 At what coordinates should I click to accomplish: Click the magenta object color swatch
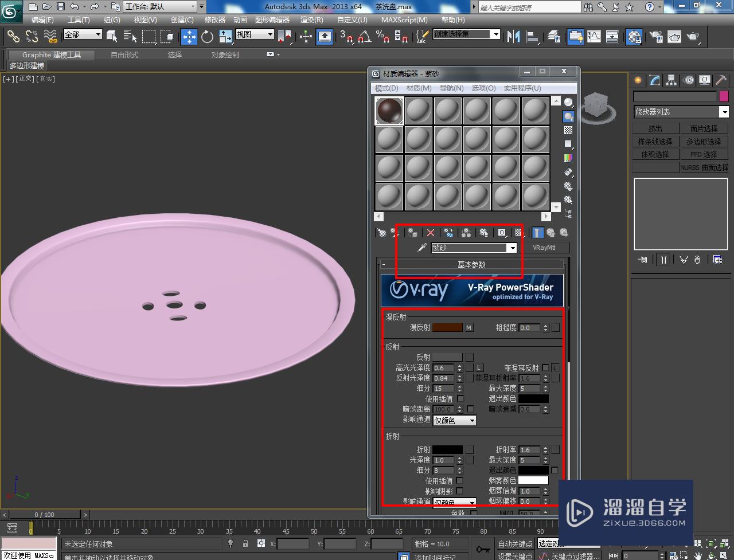(724, 96)
